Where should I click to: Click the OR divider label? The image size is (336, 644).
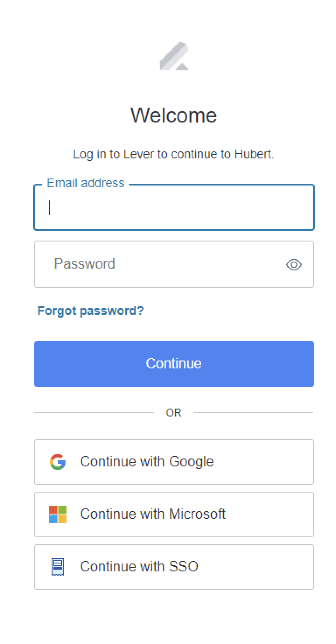coord(174,412)
